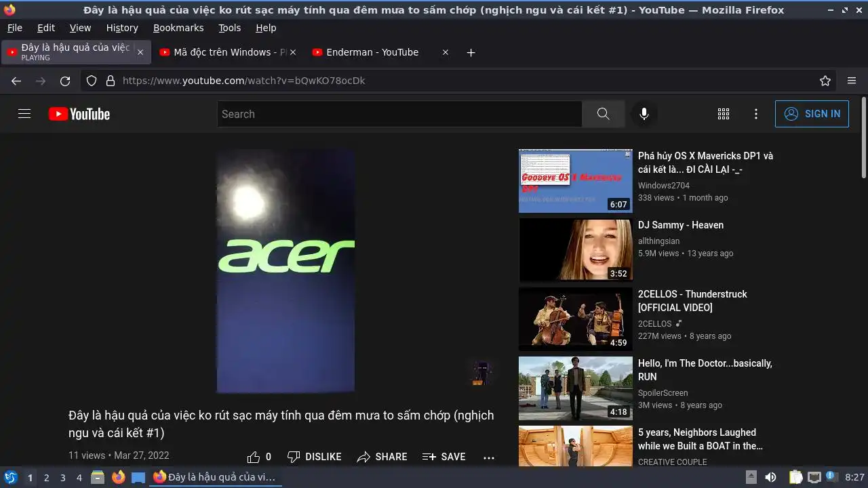Viewport: 868px width, 488px height.
Task: Click the site padlock icon
Action: point(111,81)
